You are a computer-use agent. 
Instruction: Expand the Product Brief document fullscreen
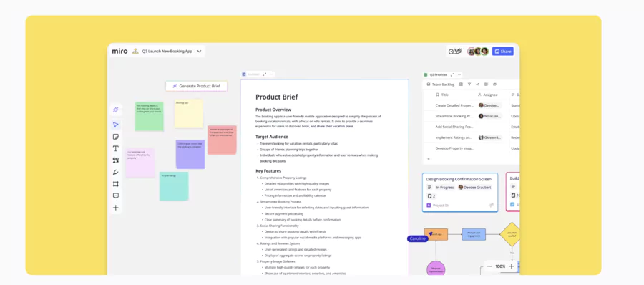click(x=265, y=74)
